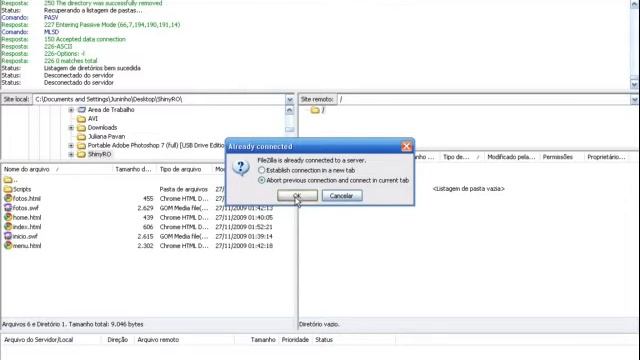The image size is (640, 360).
Task: Sort local files by Tamanho column
Action: pos(134,169)
